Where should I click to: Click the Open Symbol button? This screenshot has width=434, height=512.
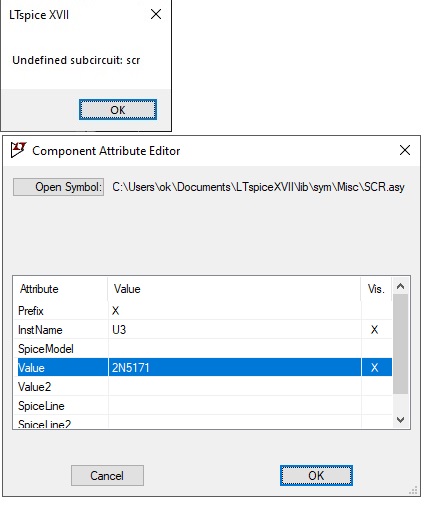(58, 187)
